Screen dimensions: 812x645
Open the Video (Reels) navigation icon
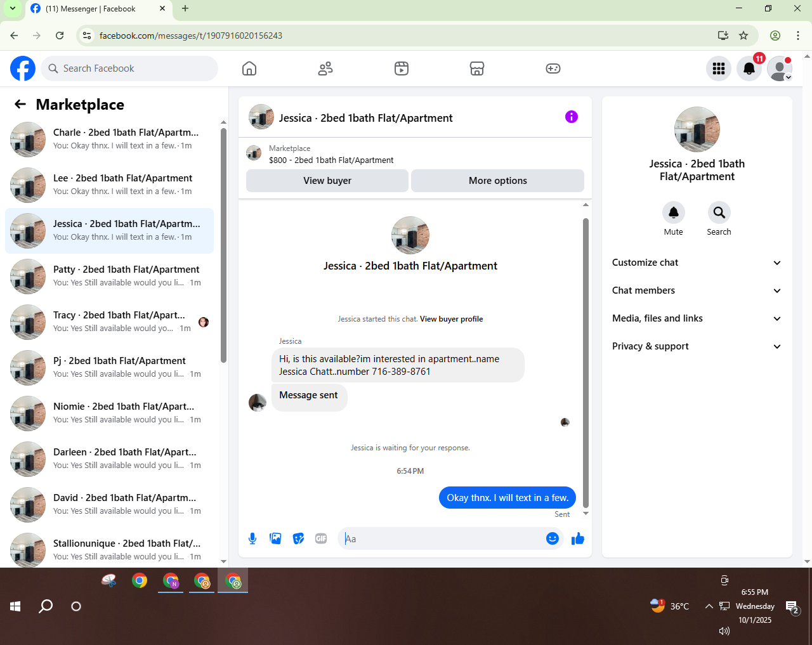click(402, 68)
